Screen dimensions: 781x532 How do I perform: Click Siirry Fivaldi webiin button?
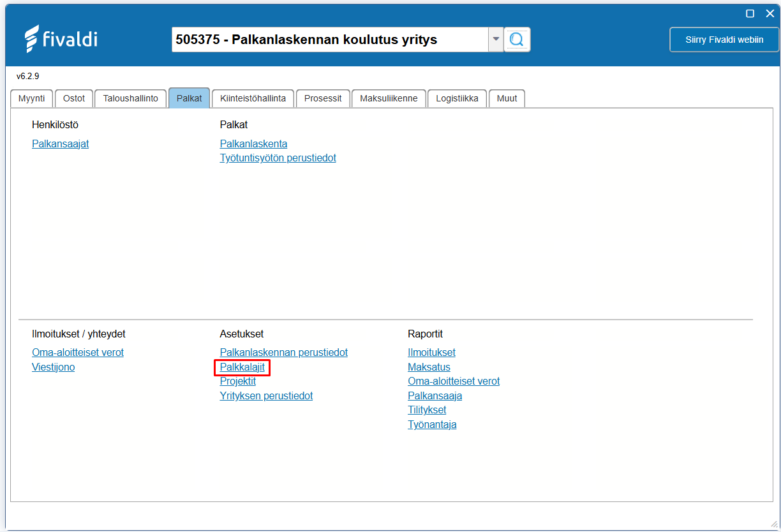724,40
